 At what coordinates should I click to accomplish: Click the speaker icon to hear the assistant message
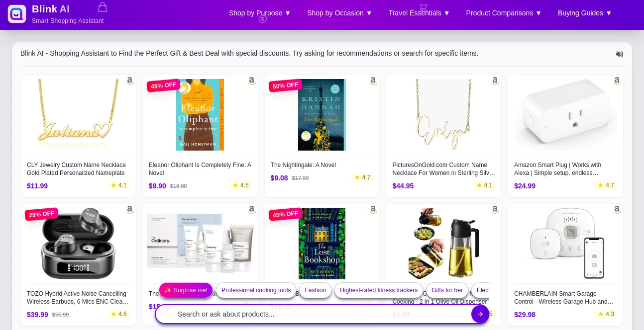tap(620, 54)
